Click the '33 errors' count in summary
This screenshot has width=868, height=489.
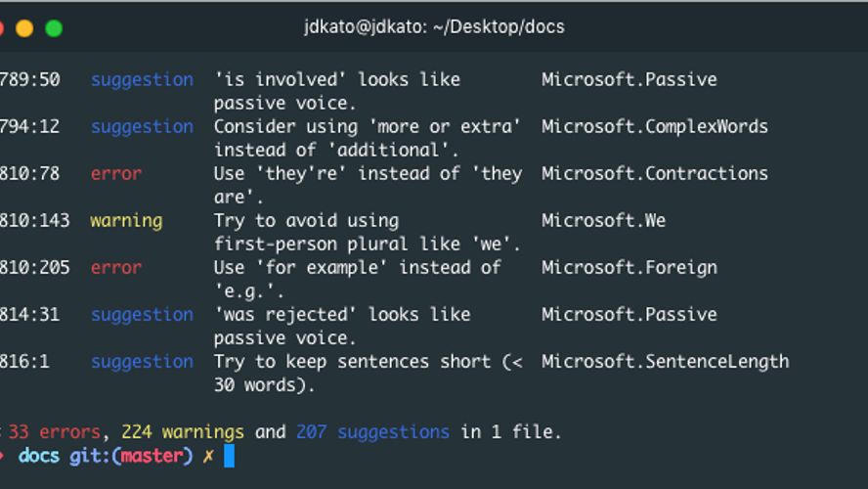(54, 431)
